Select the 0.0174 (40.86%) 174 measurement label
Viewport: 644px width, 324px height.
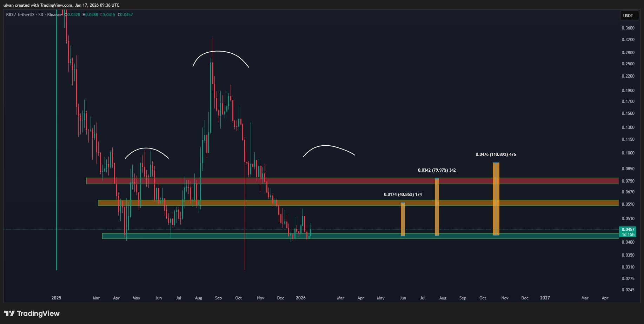click(403, 194)
